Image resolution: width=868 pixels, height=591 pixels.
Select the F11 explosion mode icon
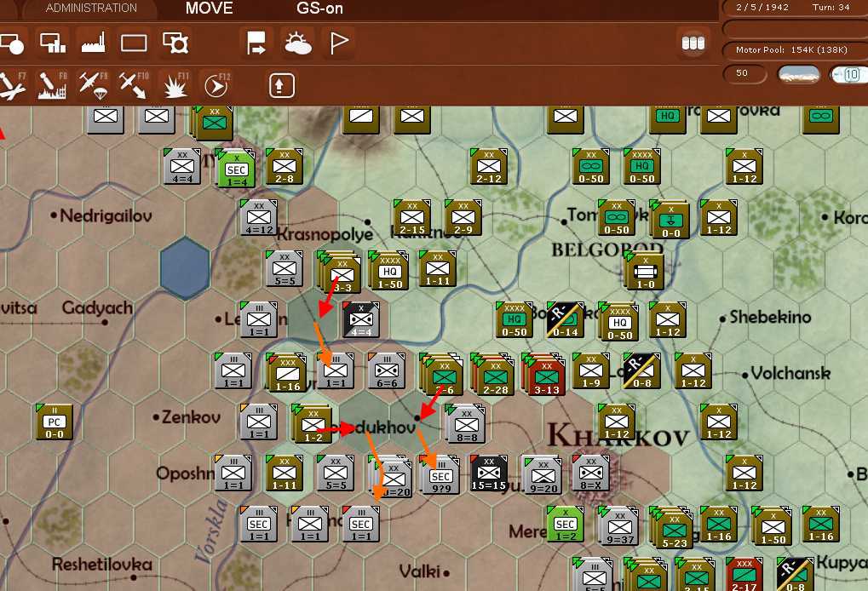pos(175,86)
